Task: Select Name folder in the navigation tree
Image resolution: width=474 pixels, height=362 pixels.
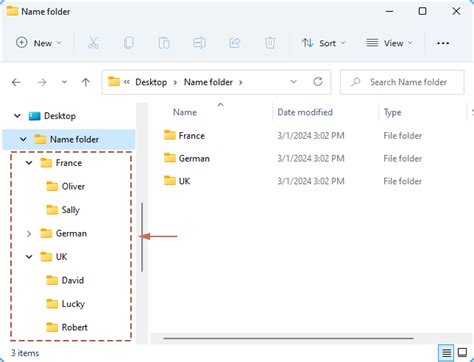Action: tap(74, 139)
